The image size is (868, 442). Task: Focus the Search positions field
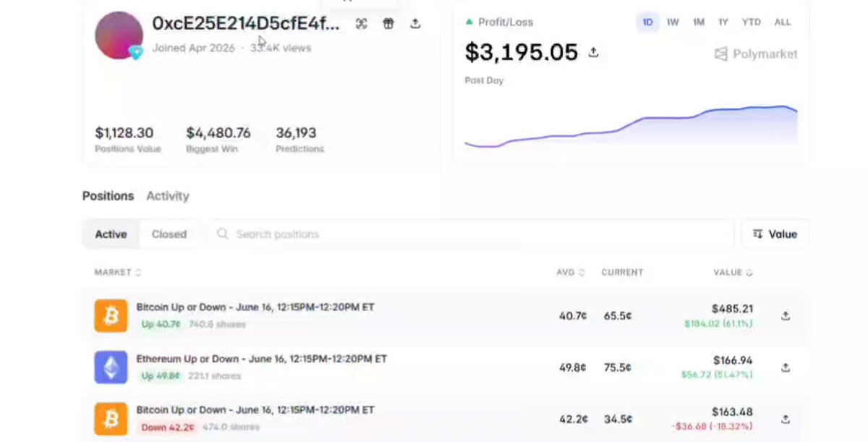pos(470,234)
